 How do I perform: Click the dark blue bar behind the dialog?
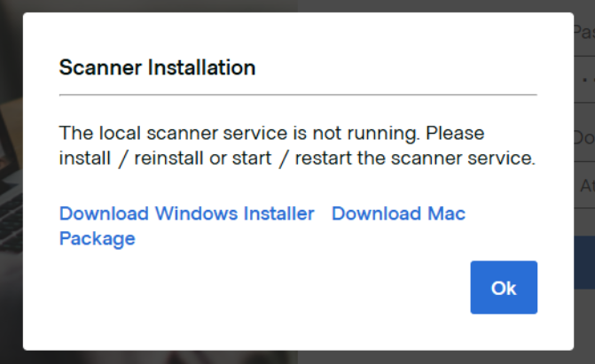click(585, 283)
